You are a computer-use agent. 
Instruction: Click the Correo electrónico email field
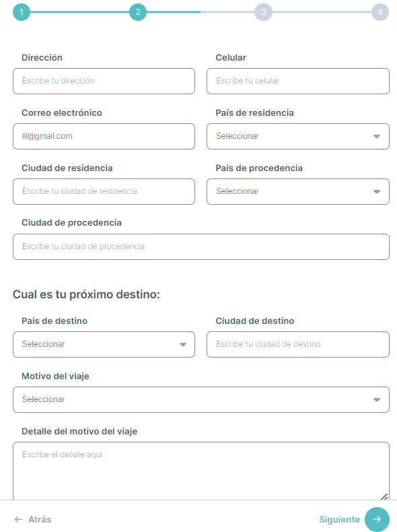coord(104,137)
